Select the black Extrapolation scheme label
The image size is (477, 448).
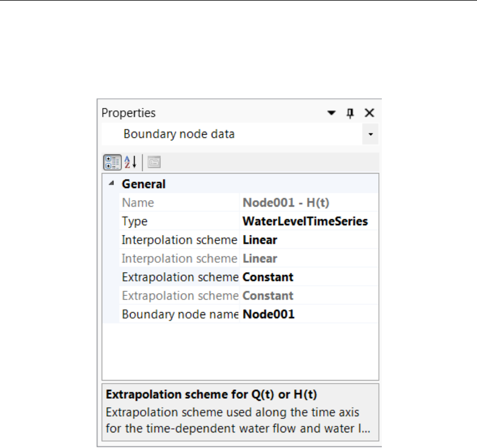[180, 277]
